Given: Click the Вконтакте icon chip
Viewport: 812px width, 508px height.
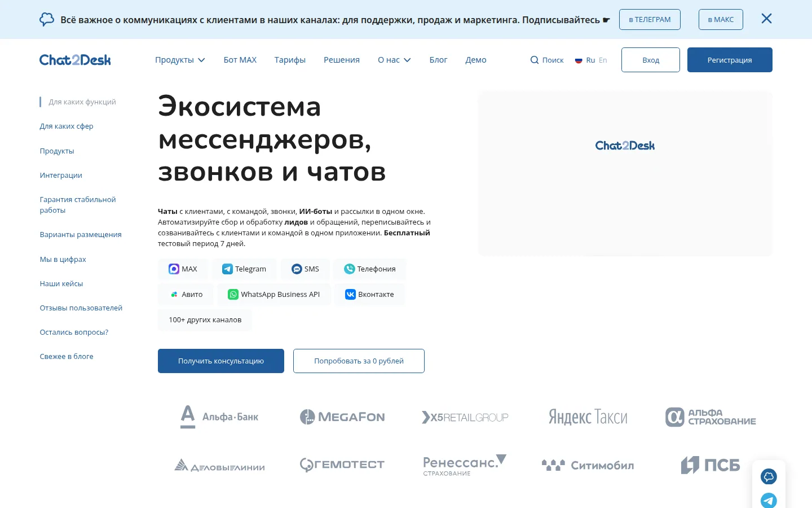Looking at the screenshot, I should [350, 294].
